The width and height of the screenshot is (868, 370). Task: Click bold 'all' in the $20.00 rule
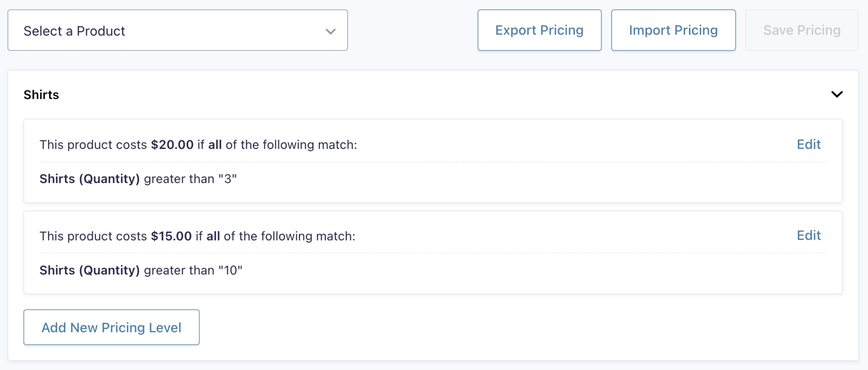tap(215, 145)
